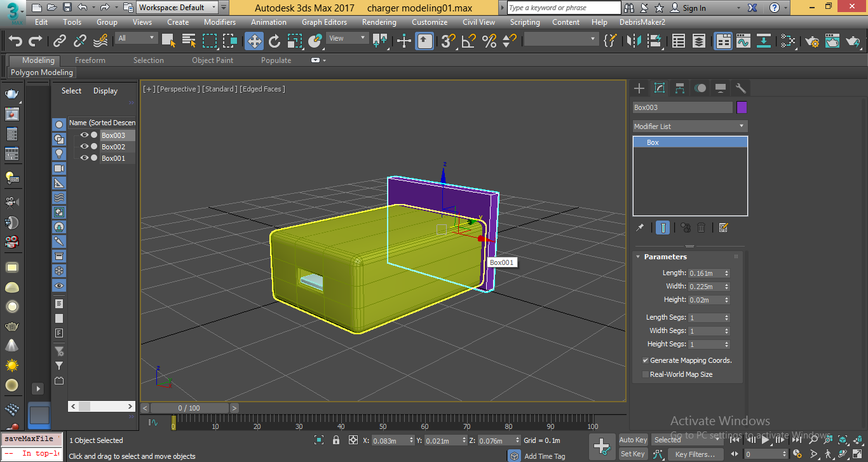Click the Perspective viewport label
This screenshot has height=462, width=868.
(x=179, y=89)
